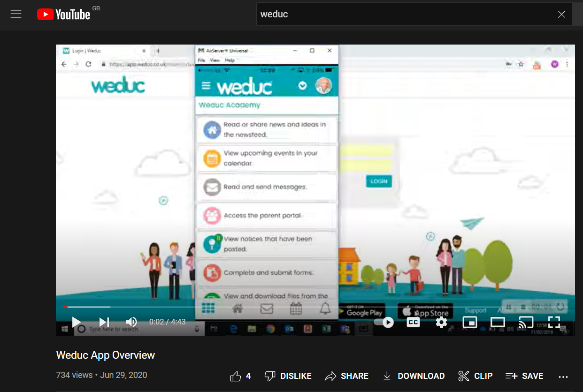Enable theater mode view
Viewport: 583px width, 392px height.
point(498,322)
